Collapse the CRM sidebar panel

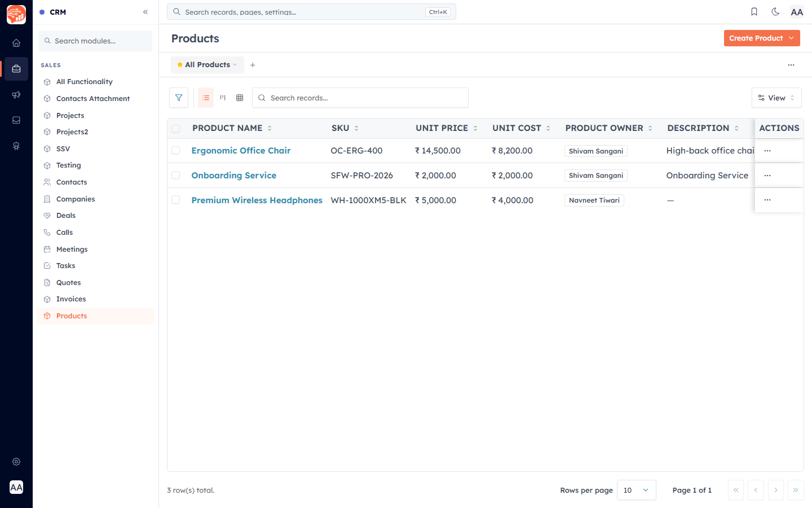pyautogui.click(x=145, y=12)
